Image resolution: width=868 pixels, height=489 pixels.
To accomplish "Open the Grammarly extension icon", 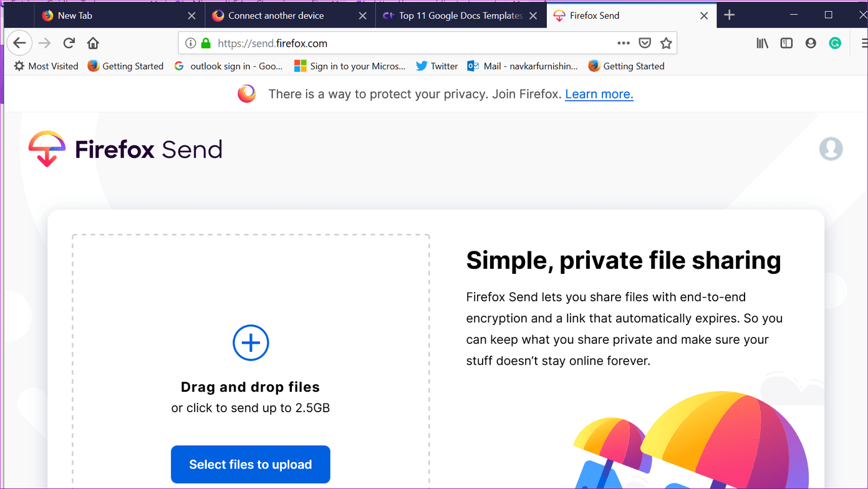I will pos(835,43).
